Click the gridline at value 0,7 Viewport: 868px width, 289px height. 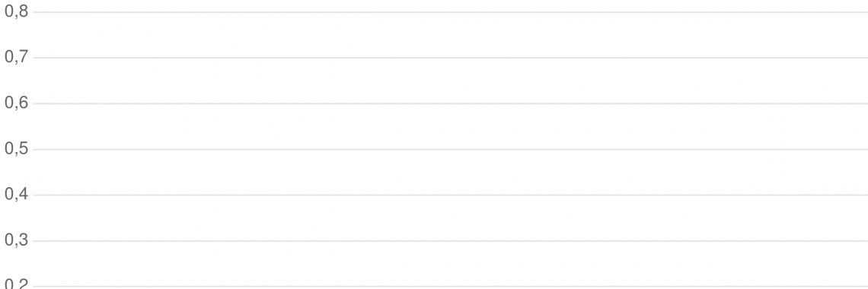click(x=451, y=58)
